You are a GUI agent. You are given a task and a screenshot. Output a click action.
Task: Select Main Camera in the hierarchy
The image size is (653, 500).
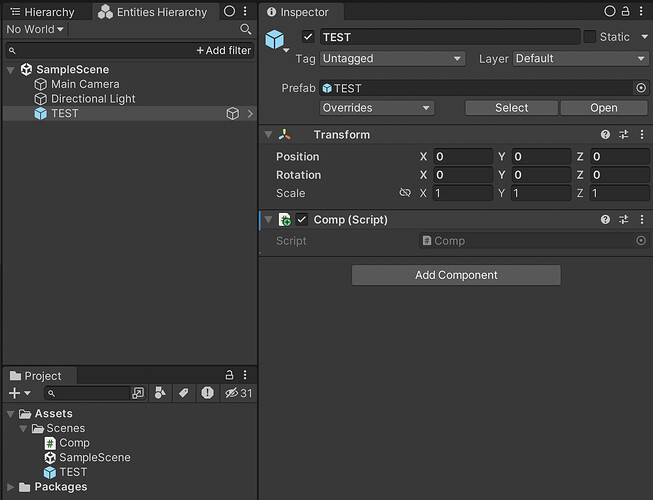pyautogui.click(x=85, y=84)
